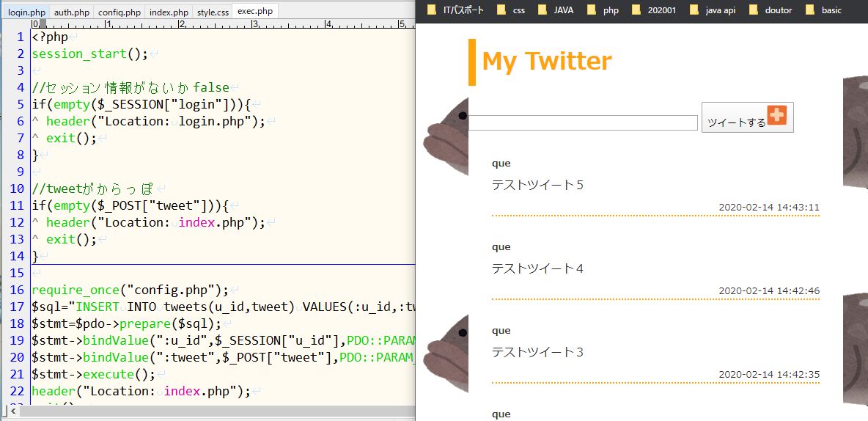Click the if(empty($_SESSION["login"])) line
This screenshot has height=421, width=868.
pos(142,105)
